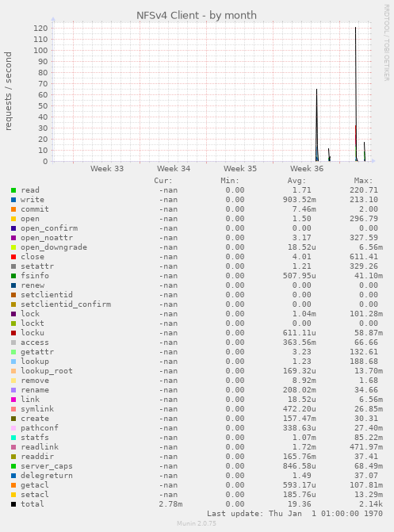The width and height of the screenshot is (394, 532).
Task: Click the read legend label
Action: [30, 190]
